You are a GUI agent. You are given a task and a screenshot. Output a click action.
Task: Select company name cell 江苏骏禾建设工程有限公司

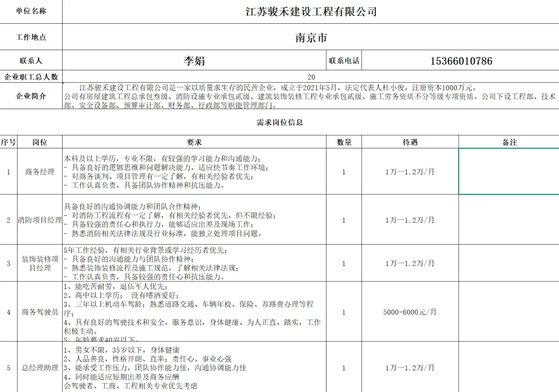coord(311,12)
